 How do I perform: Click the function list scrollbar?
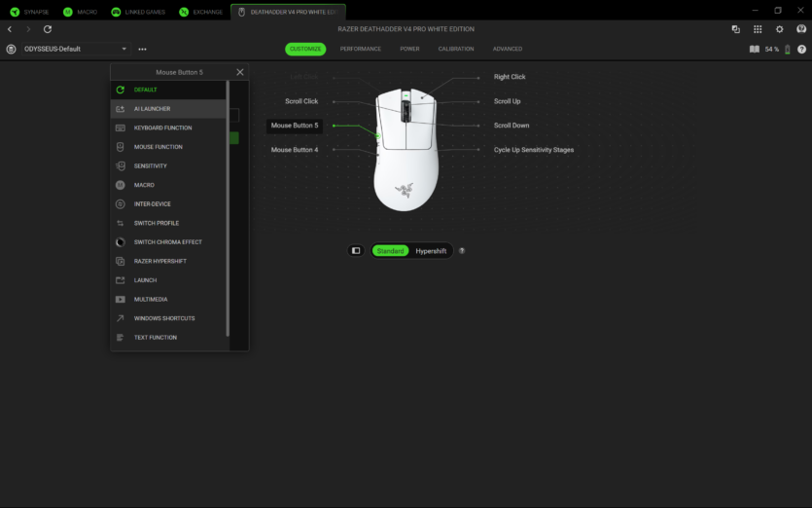point(228,209)
